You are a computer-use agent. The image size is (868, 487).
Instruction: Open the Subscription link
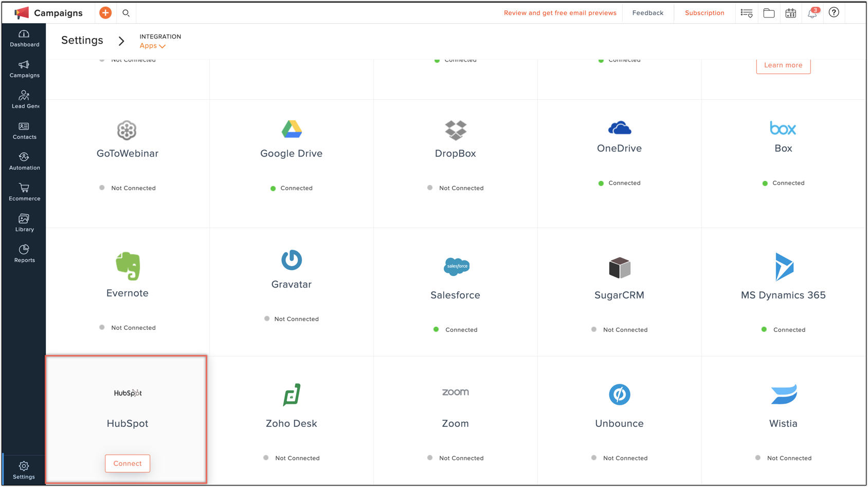click(704, 13)
